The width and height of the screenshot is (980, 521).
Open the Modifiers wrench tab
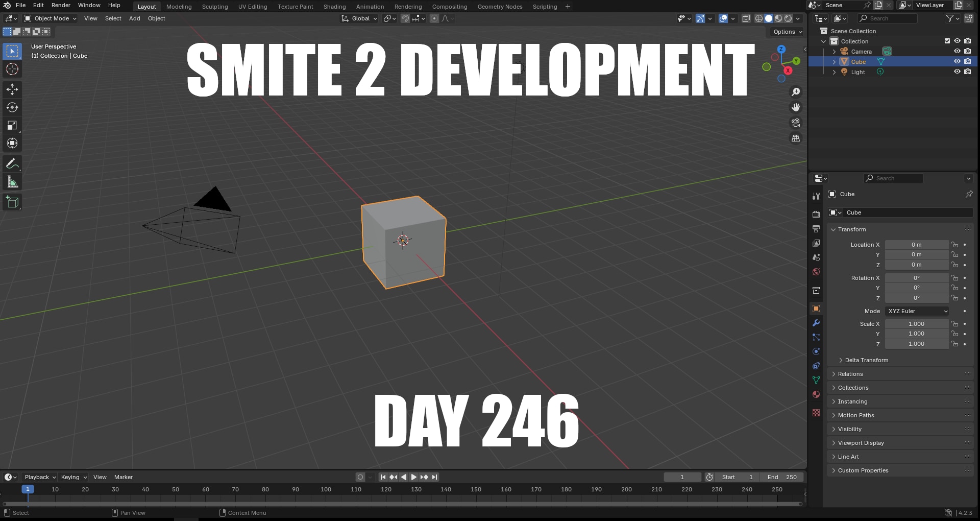[x=816, y=323]
